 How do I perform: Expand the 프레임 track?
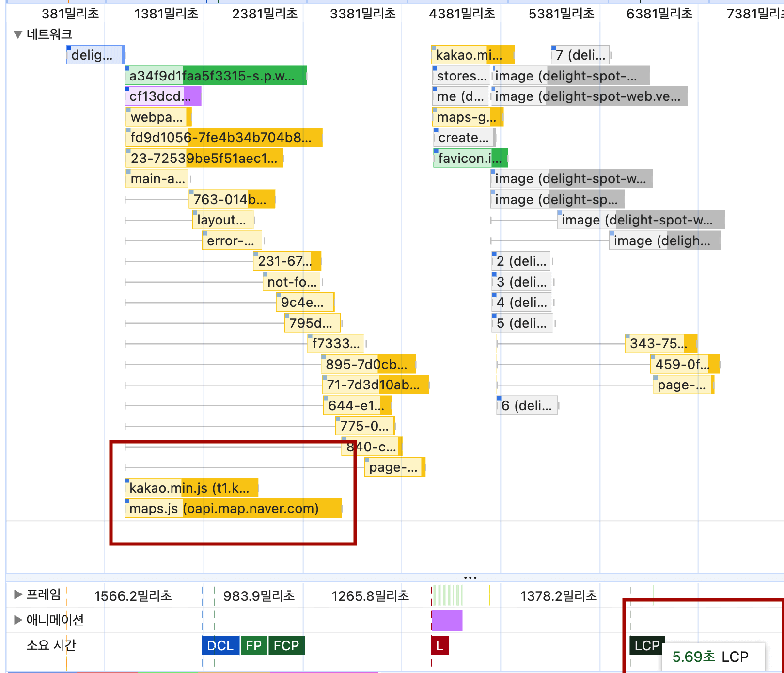(x=18, y=594)
